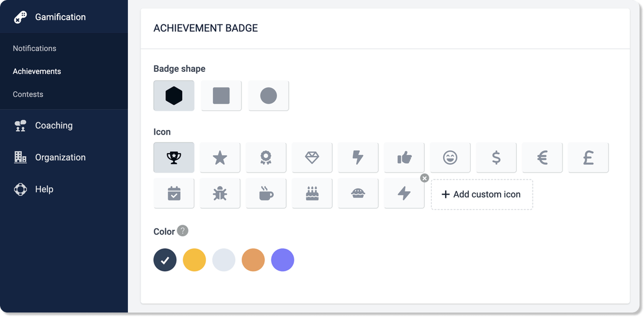Pick the diamond gem icon
This screenshot has height=317, width=644.
312,158
